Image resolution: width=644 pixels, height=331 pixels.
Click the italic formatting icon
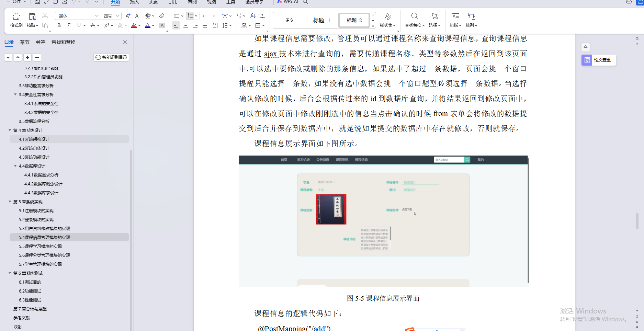[x=69, y=25]
